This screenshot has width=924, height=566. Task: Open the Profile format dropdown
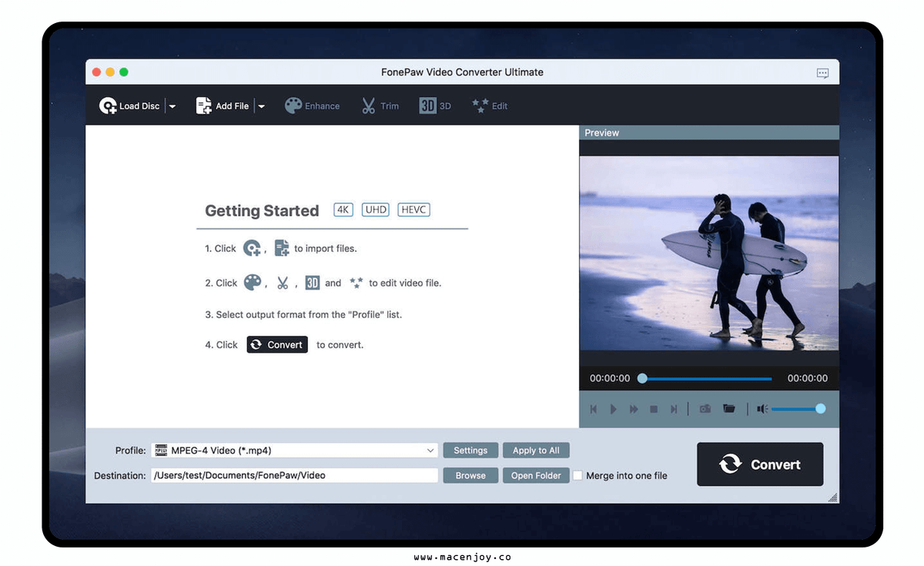294,450
